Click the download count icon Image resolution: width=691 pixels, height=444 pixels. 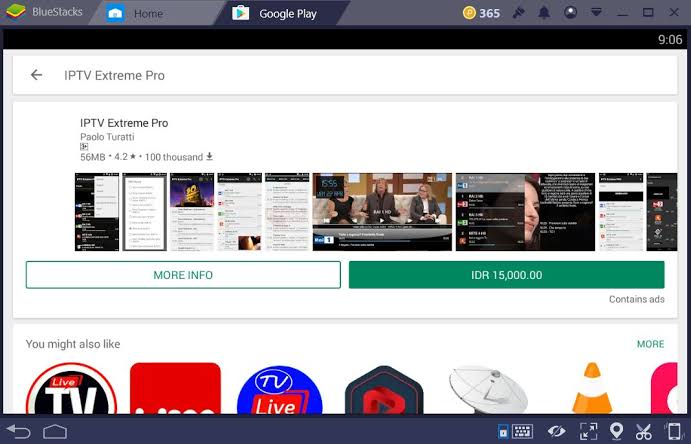(x=209, y=156)
